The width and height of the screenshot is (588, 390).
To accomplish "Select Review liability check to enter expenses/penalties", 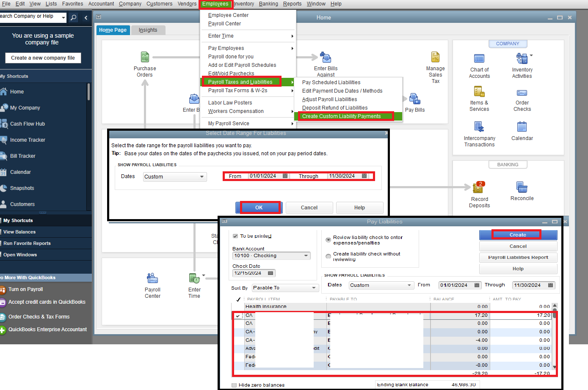I will tap(328, 240).
